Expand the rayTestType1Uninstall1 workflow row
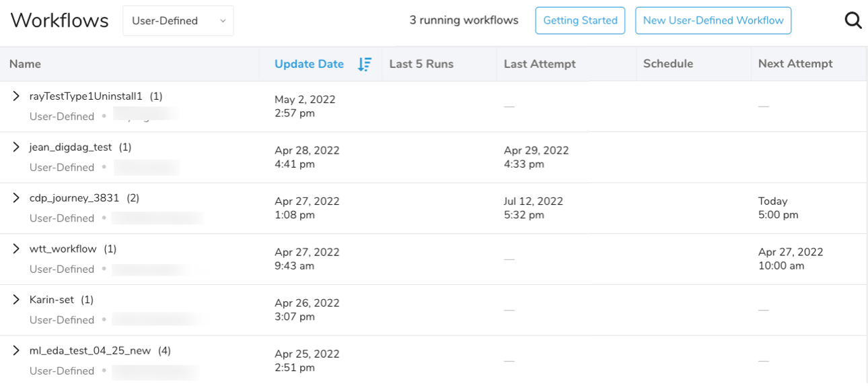 coord(17,96)
